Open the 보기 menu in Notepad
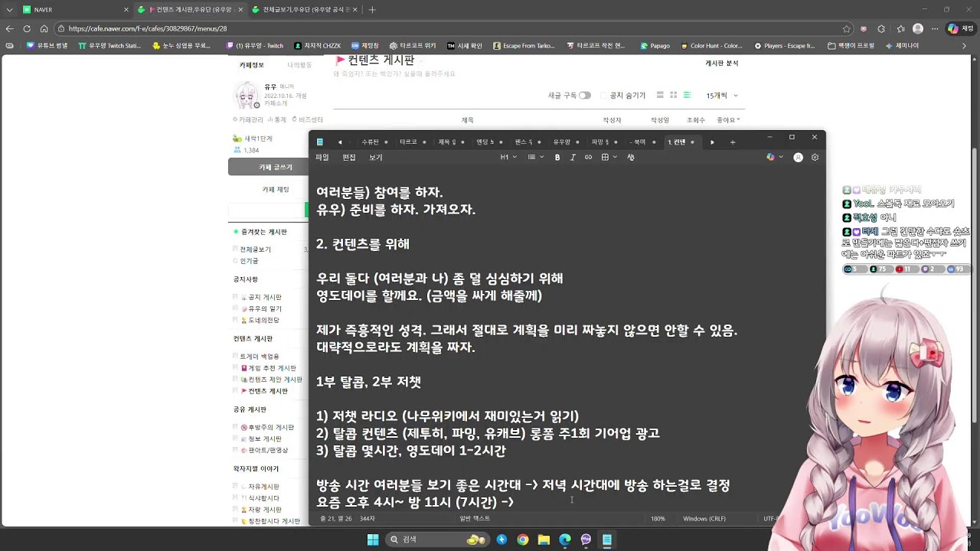The height and width of the screenshot is (551, 980). (376, 157)
